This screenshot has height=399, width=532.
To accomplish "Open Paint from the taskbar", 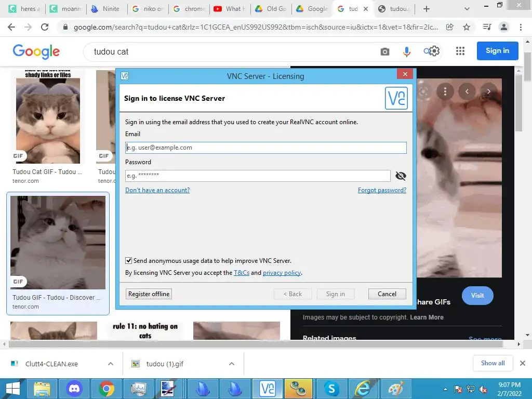I will pyautogui.click(x=395, y=389).
